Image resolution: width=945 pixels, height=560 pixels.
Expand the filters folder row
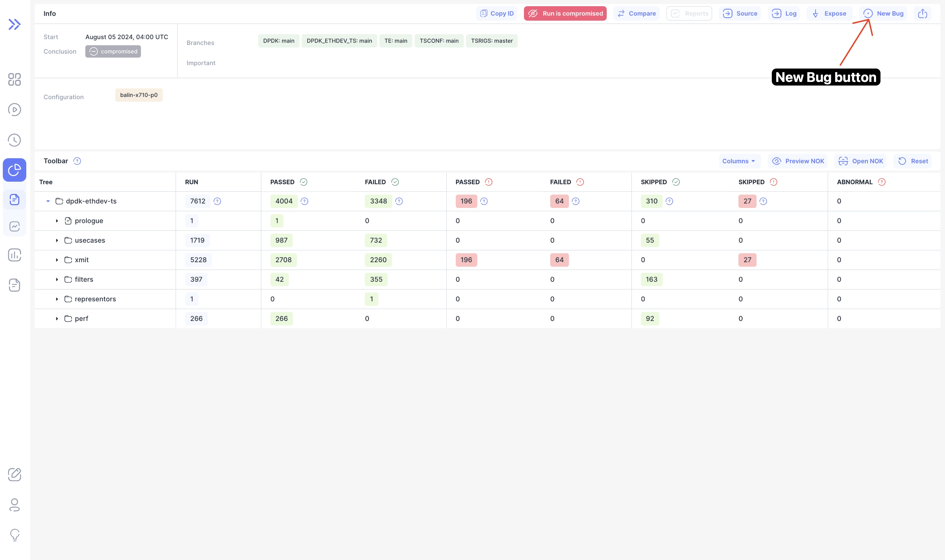(x=57, y=280)
